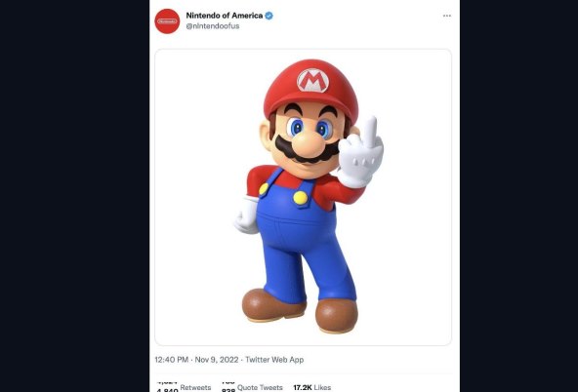This screenshot has width=578, height=392.
Task: Click the Nov 9, 2022 date
Action: pyautogui.click(x=217, y=360)
